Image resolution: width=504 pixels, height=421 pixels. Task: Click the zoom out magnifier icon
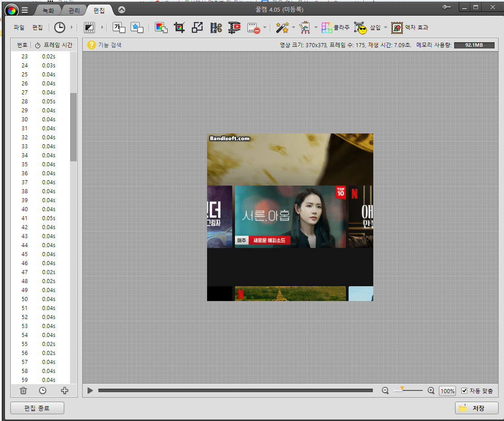point(385,390)
